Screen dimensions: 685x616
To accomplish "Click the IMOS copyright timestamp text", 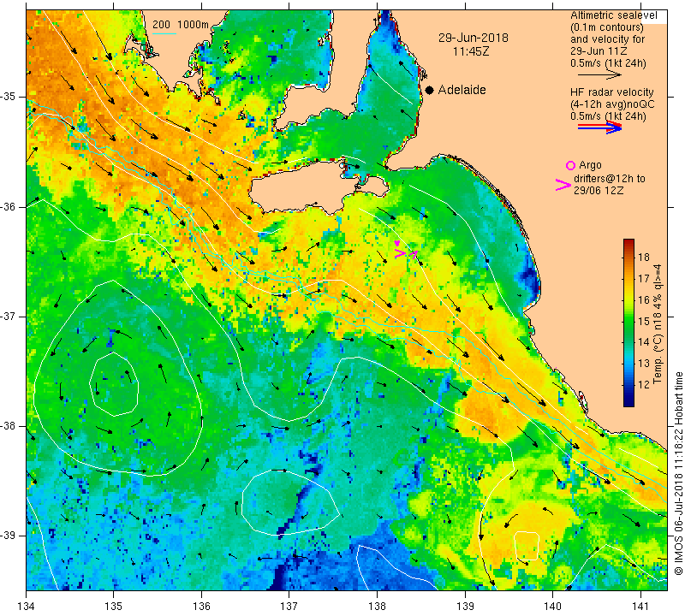I will [x=678, y=473].
